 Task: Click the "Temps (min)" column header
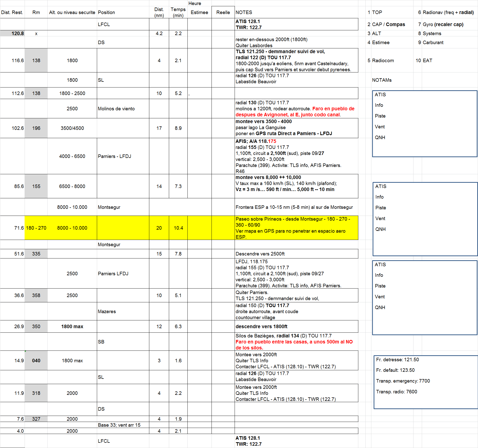(x=178, y=12)
